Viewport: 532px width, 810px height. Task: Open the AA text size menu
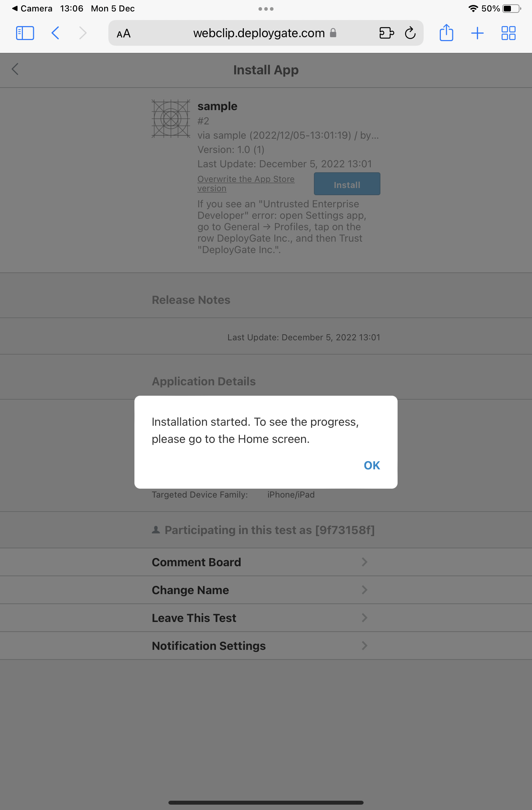coord(123,33)
